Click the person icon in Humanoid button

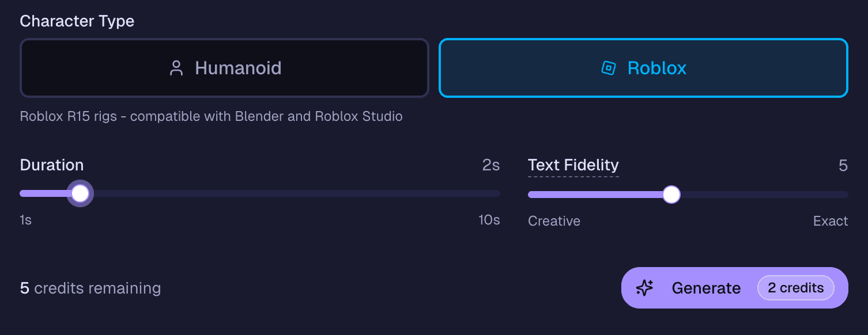[176, 67]
